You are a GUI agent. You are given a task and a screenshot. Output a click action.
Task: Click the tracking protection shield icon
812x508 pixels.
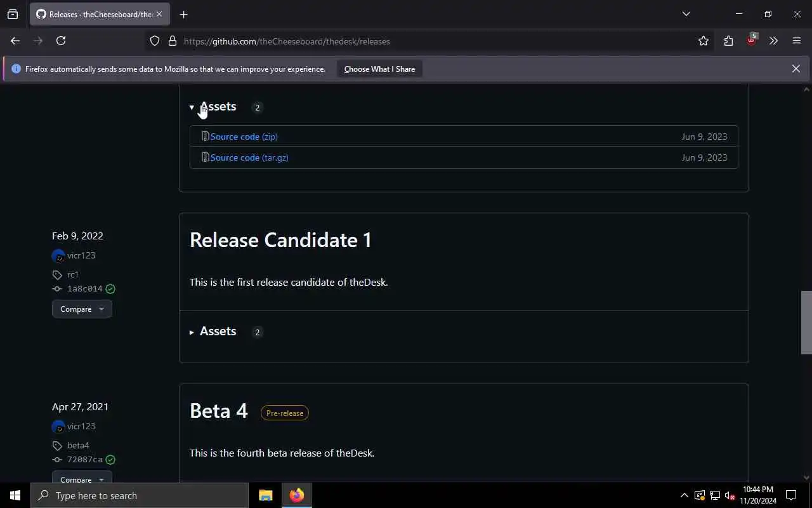[155, 41]
